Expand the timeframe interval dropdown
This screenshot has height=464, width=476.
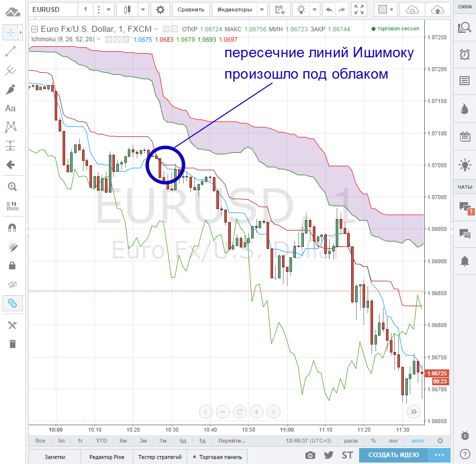coord(108,10)
